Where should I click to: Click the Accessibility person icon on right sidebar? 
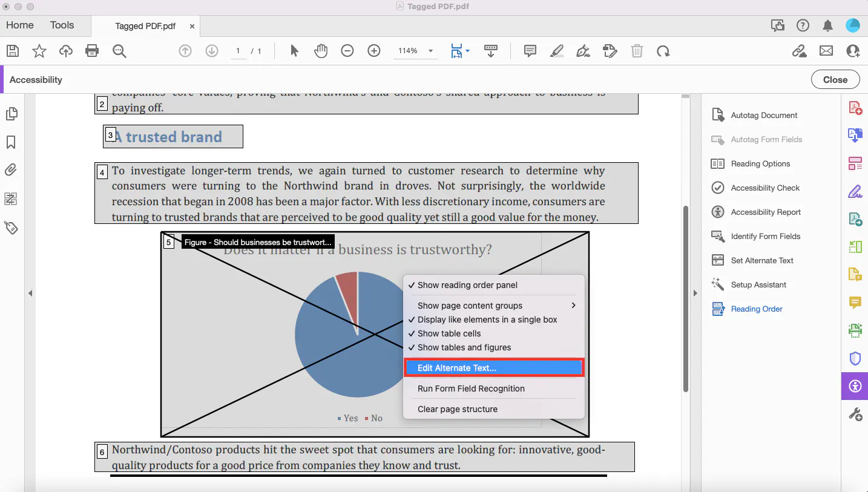[854, 385]
